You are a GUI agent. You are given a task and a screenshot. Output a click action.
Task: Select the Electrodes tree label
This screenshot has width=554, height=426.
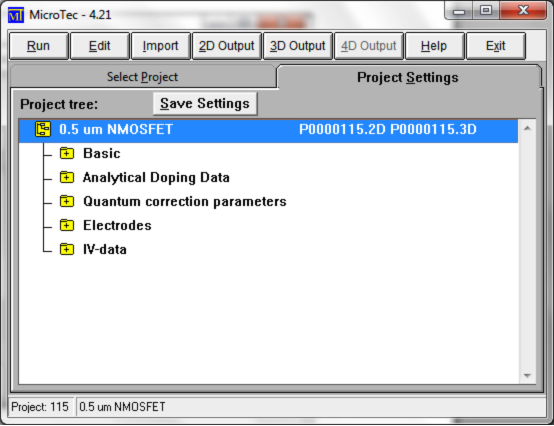click(x=117, y=225)
